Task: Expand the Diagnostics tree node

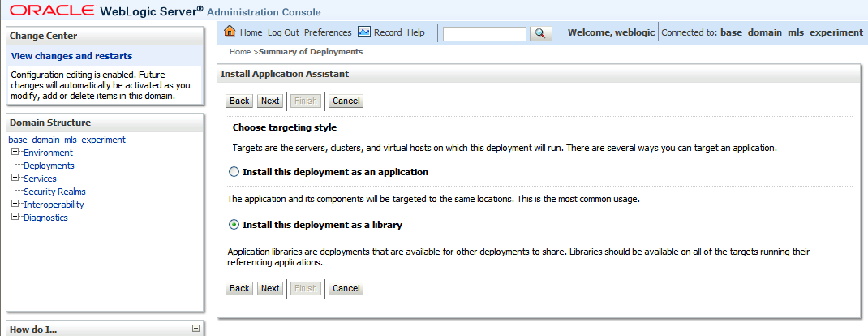Action: pos(15,217)
